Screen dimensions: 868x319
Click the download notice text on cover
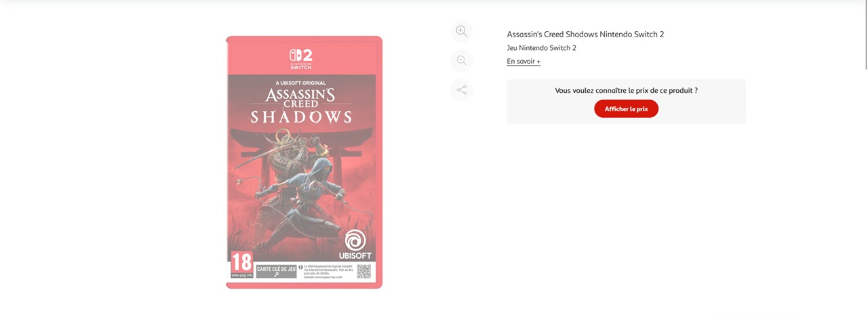325,272
